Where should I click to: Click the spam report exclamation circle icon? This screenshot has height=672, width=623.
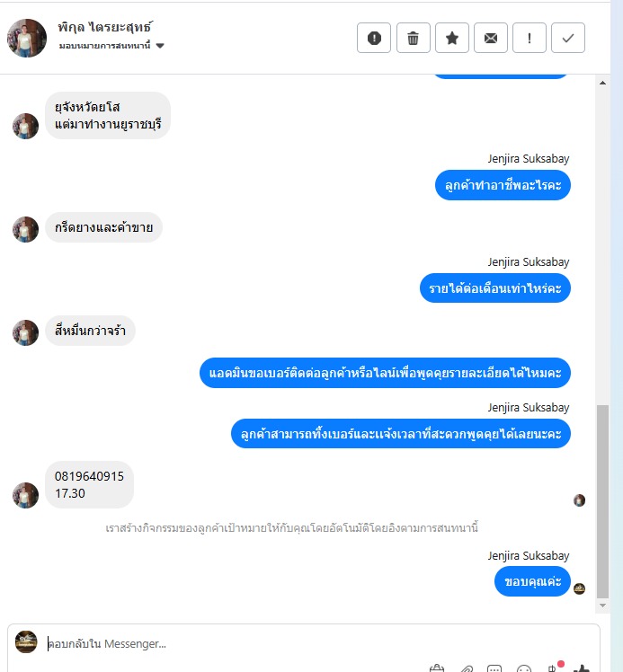373,38
